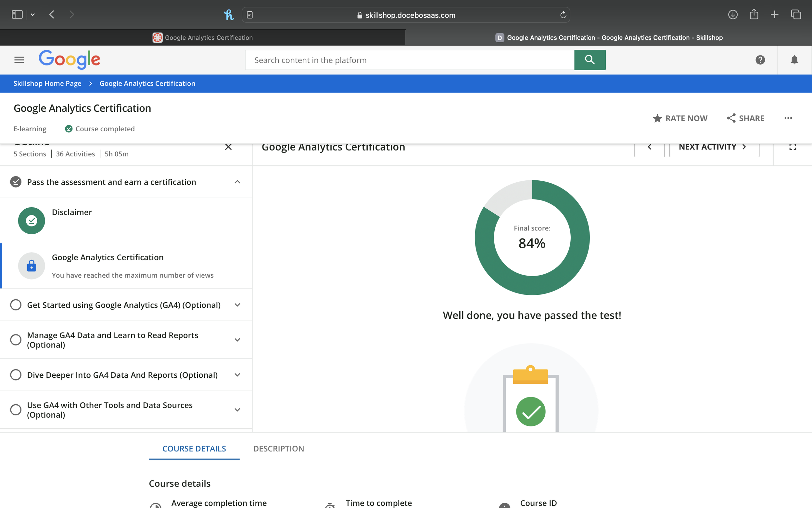This screenshot has height=508, width=812.
Task: Expand Use GA4 with Other Tools section
Action: pyautogui.click(x=237, y=410)
